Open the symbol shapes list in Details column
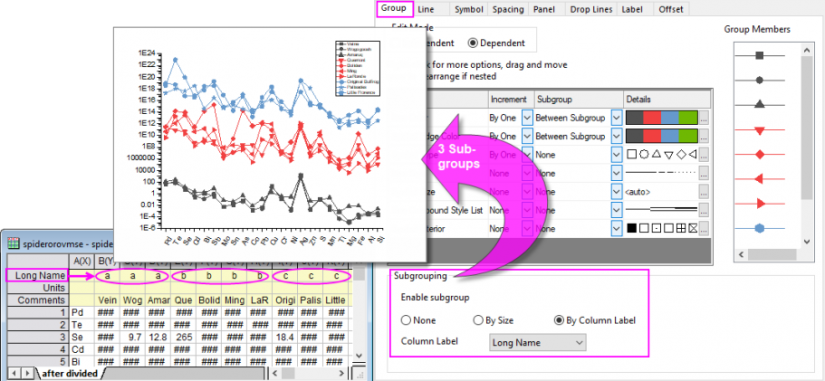 pos(661,155)
